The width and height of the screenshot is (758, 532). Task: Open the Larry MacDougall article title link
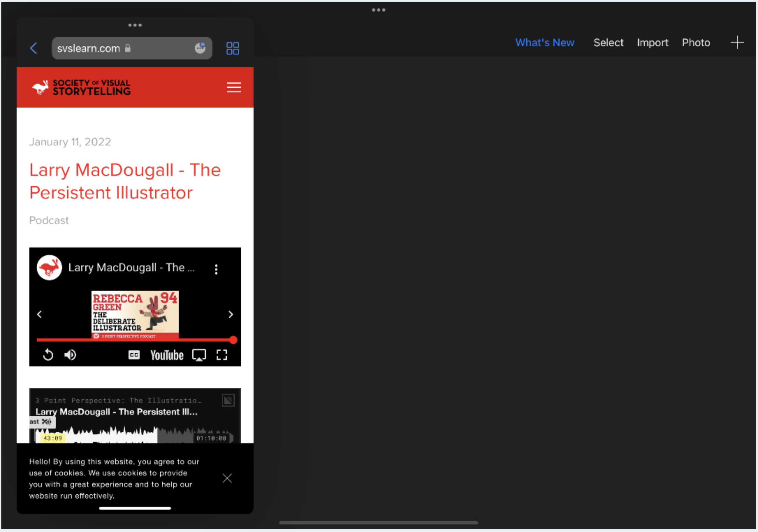[x=125, y=181]
